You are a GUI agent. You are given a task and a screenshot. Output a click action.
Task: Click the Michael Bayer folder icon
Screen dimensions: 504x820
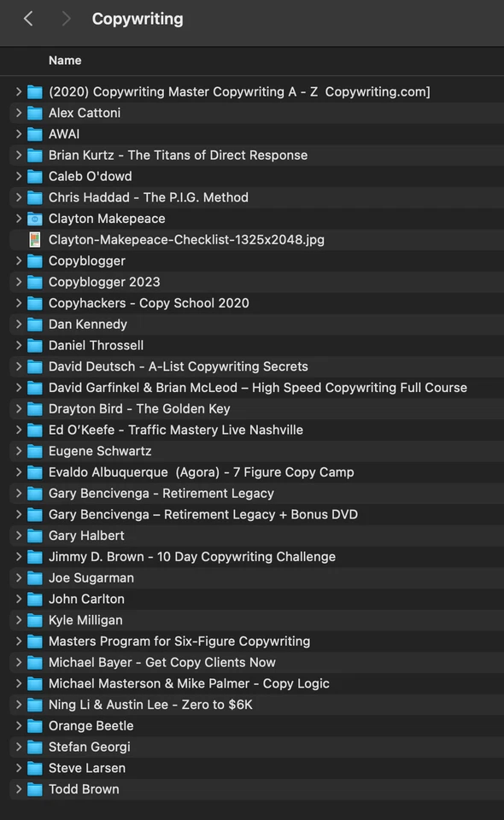click(x=34, y=663)
